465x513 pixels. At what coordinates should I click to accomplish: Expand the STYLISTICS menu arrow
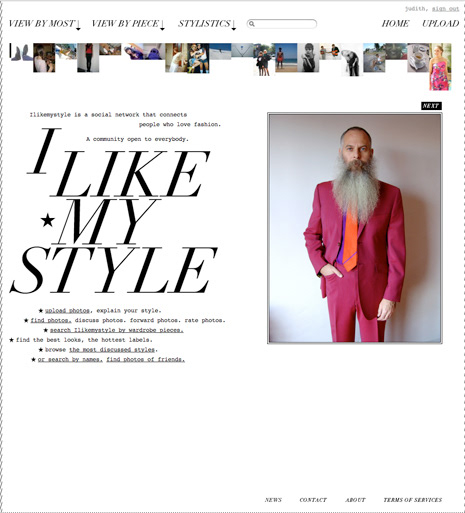(x=234, y=25)
